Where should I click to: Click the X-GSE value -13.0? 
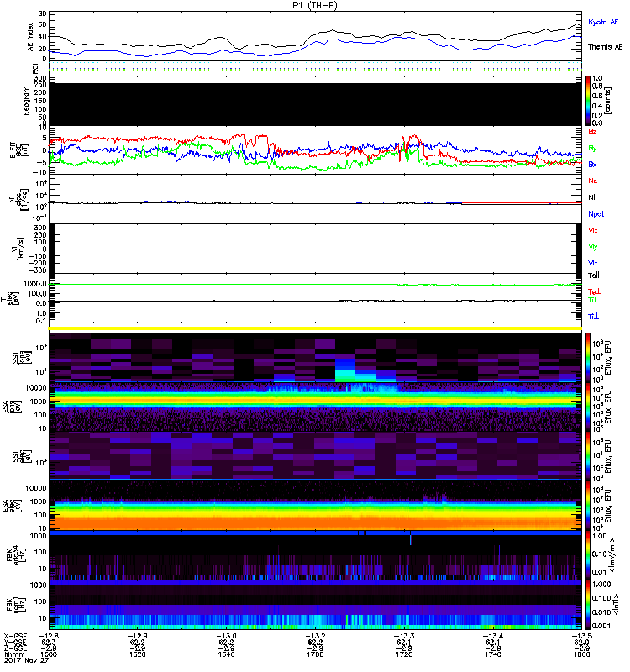(x=226, y=636)
